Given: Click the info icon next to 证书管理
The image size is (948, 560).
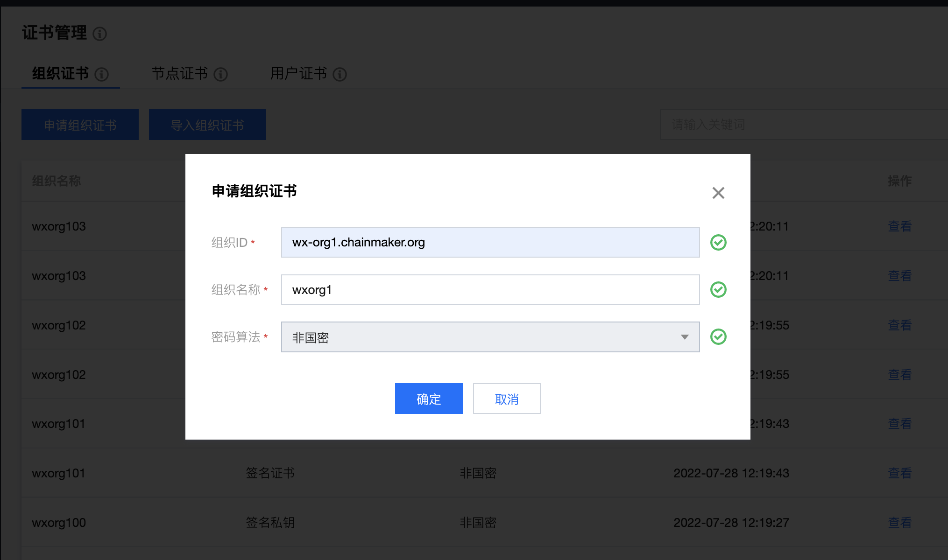Looking at the screenshot, I should [99, 34].
